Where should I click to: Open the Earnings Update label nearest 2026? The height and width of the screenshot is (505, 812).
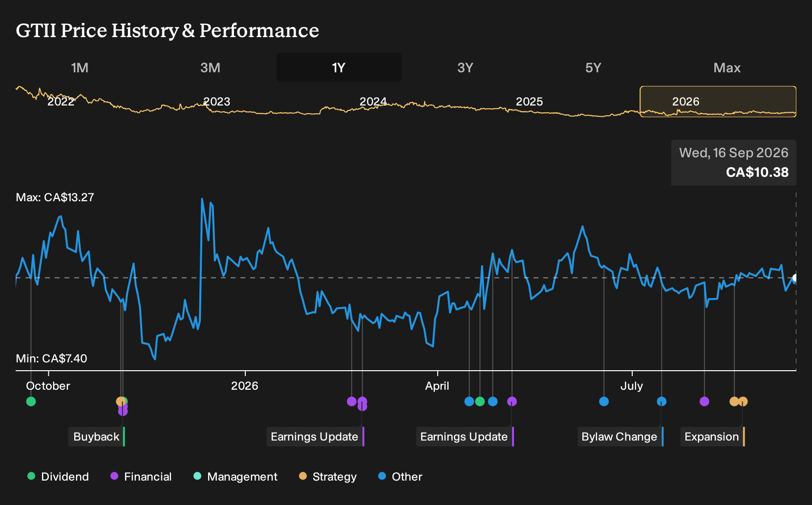pos(315,437)
